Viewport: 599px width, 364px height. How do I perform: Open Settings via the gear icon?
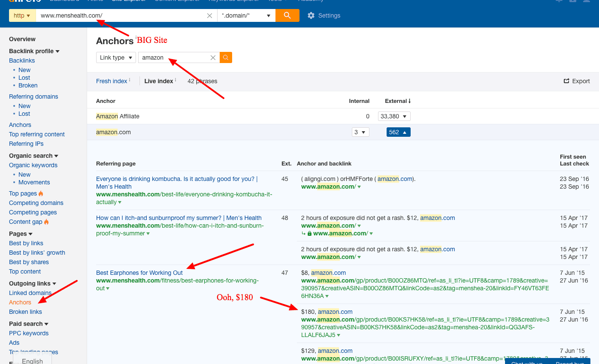311,15
